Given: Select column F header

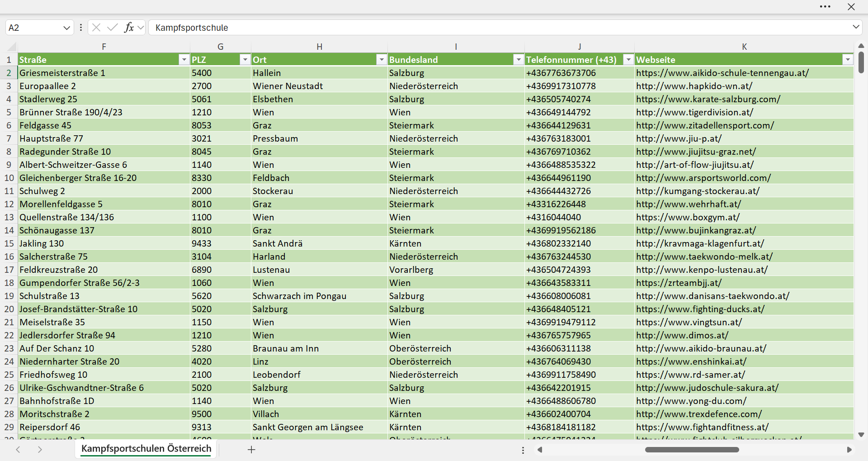Looking at the screenshot, I should [104, 47].
